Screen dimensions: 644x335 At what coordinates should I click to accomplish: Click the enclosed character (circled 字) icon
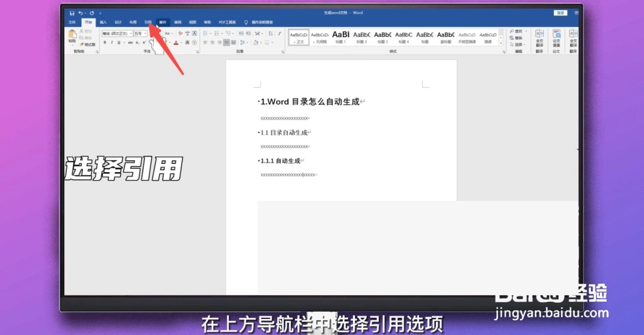point(194,42)
